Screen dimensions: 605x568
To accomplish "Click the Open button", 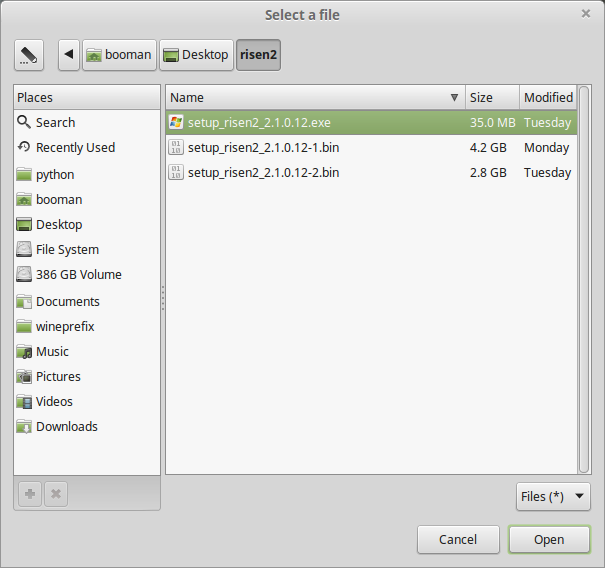I will click(549, 539).
